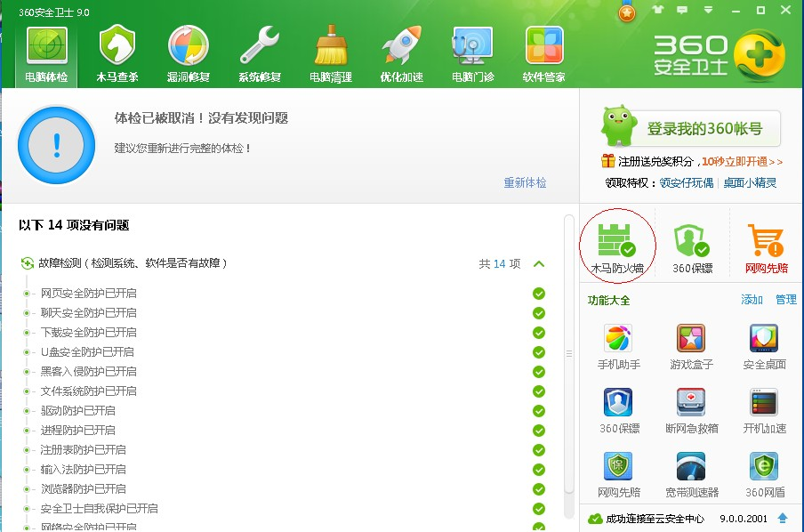
Task: Select the 网页安全防护已开启 row
Action: coord(285,293)
